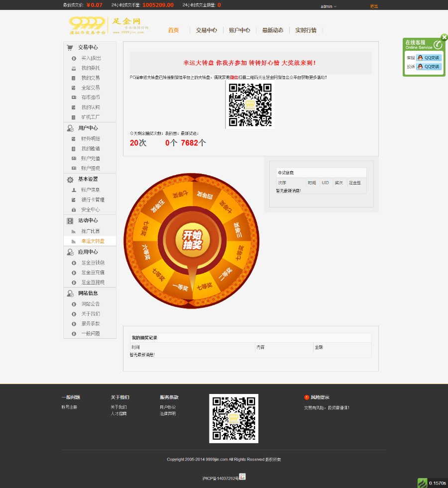The image size is (448, 488).
Task: Click the icon next to 矿机工厂
Action: 74,117
